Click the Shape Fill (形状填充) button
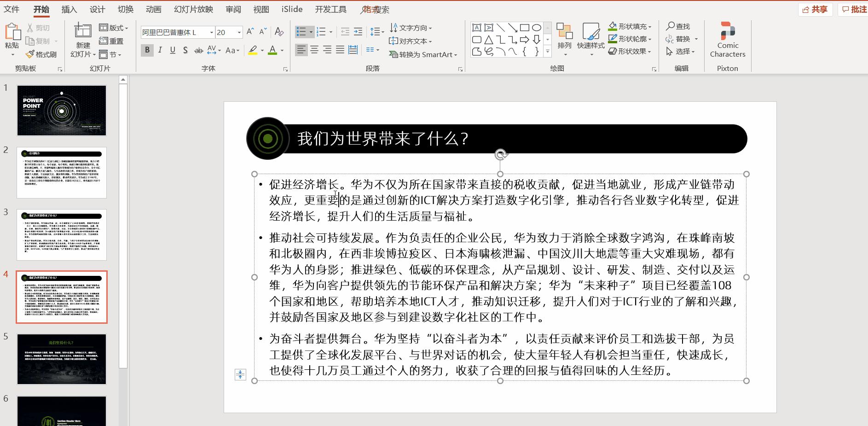 (630, 26)
